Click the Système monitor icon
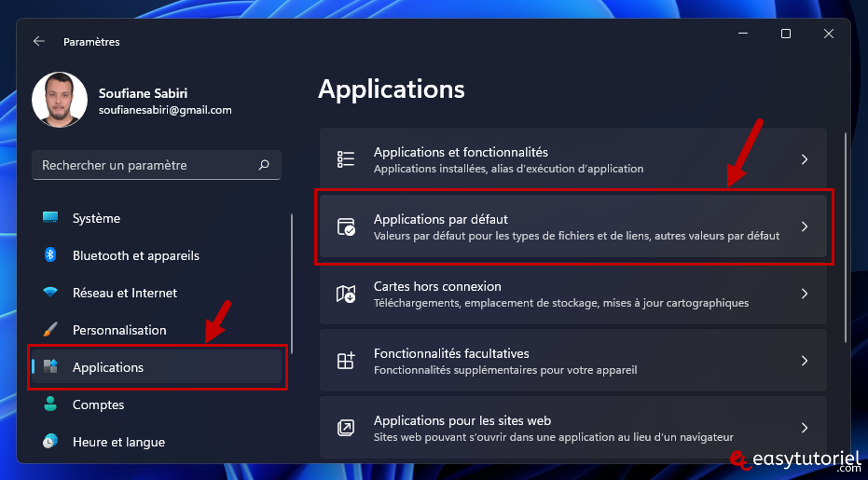This screenshot has height=480, width=868. (x=50, y=217)
